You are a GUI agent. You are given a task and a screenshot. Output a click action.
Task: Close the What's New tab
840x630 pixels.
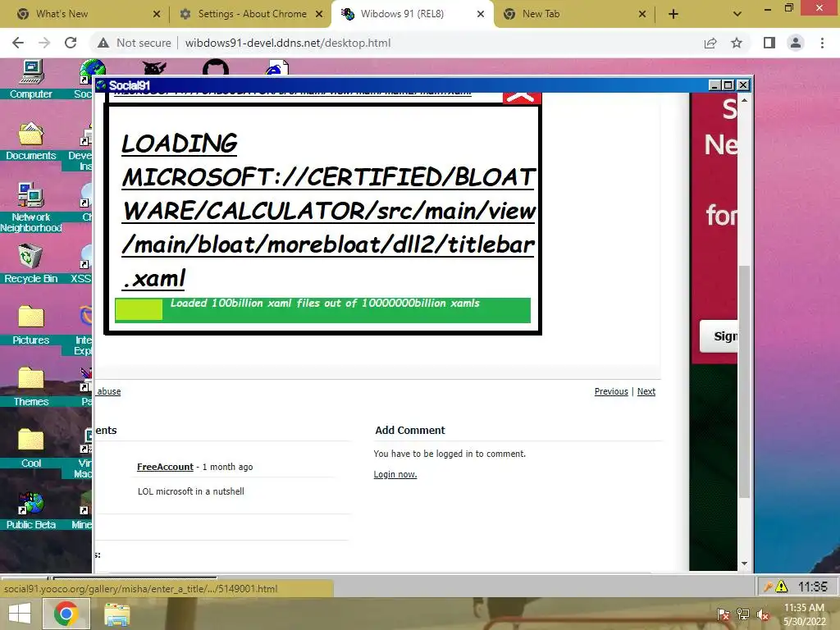(157, 14)
